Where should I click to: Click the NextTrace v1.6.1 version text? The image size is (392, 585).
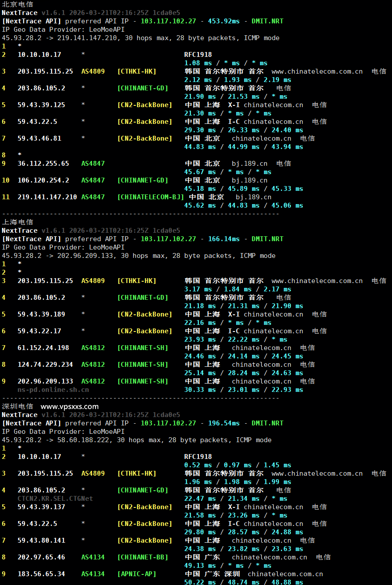(30, 12)
